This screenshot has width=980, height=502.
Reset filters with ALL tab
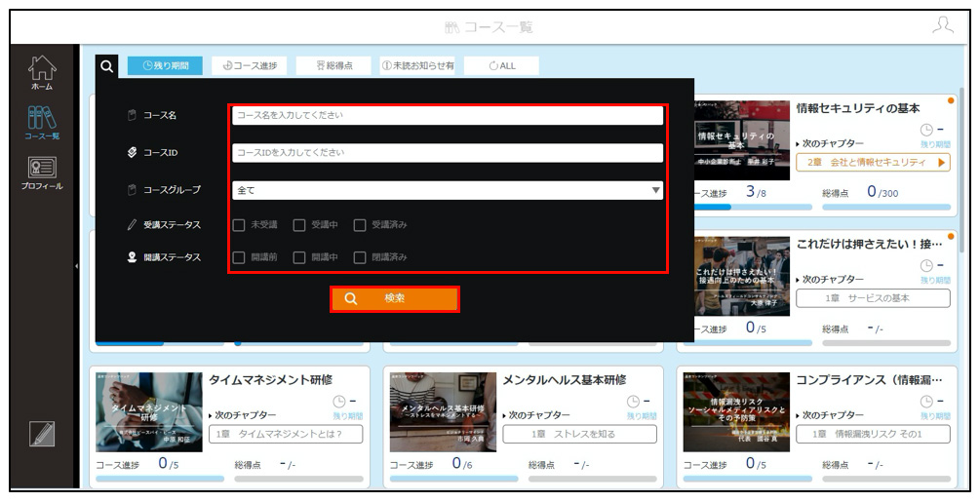click(501, 65)
